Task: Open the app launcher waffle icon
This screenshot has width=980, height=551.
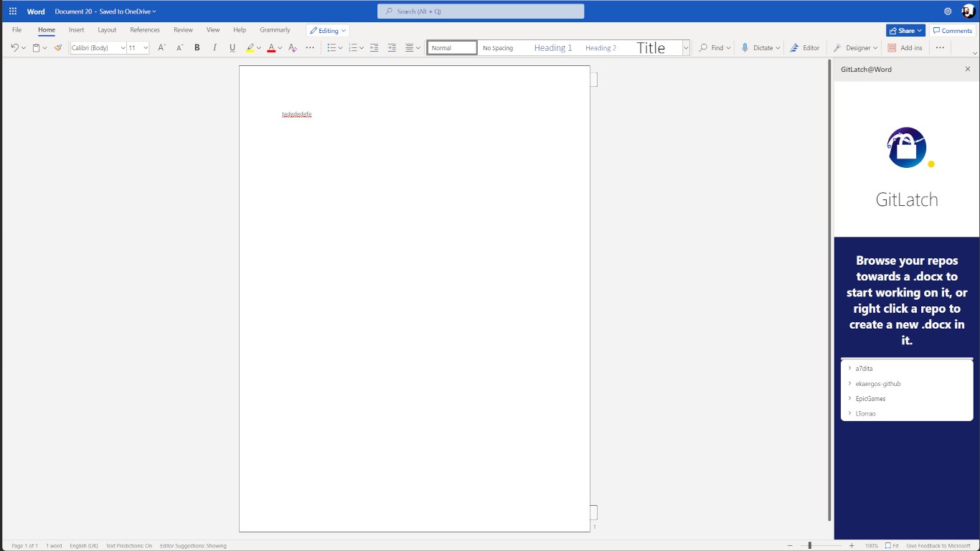Action: click(x=13, y=11)
